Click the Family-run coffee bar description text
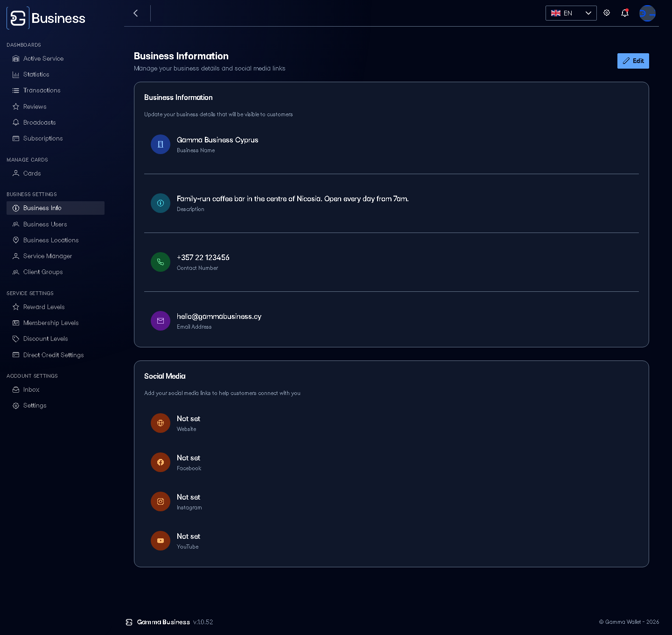The image size is (672, 635). pyautogui.click(x=293, y=199)
